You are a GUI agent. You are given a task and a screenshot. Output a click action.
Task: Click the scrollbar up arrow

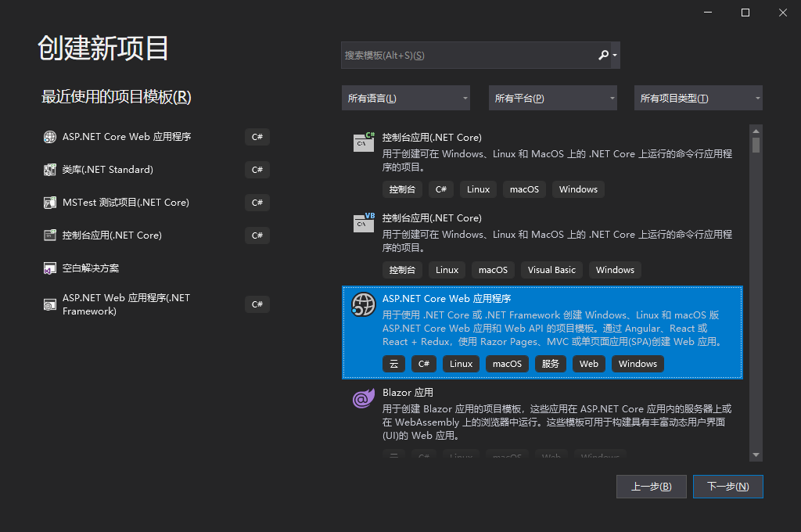pyautogui.click(x=756, y=131)
